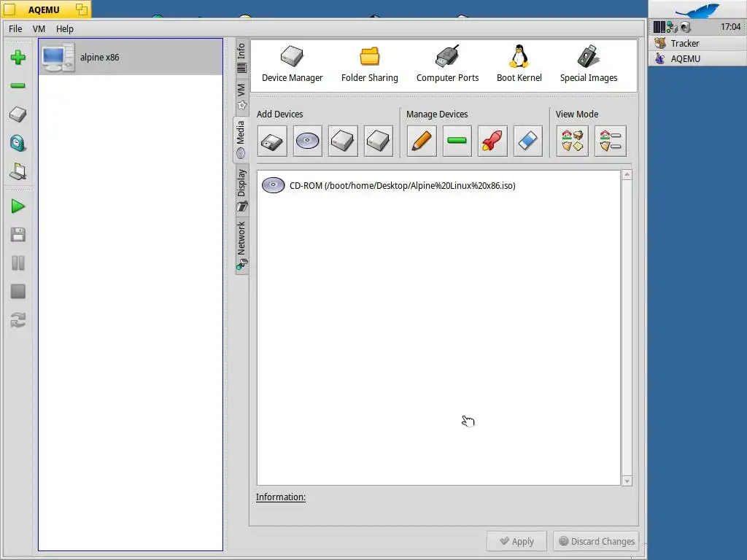The image size is (747, 560).
Task: Click the window zoom button in title tab
Action: coord(82,9)
